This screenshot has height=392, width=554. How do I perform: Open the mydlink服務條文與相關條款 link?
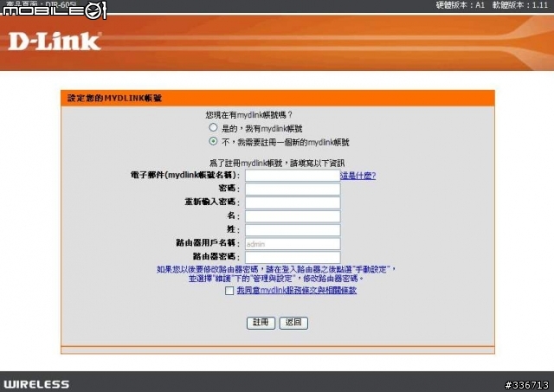click(x=296, y=290)
